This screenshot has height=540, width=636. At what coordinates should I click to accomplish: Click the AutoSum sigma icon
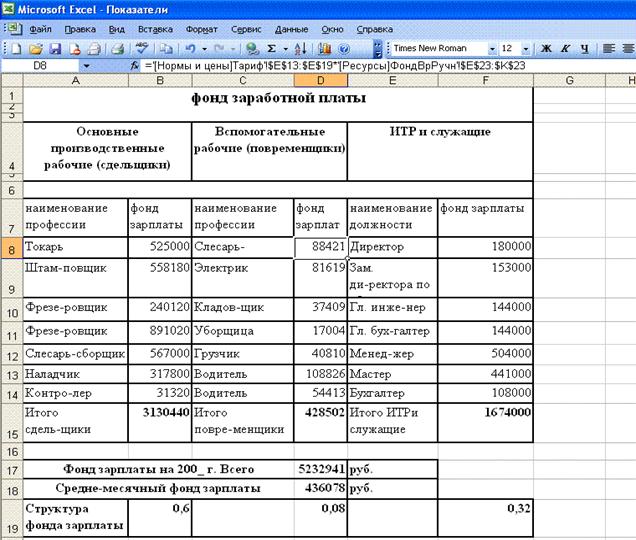pos(272,49)
